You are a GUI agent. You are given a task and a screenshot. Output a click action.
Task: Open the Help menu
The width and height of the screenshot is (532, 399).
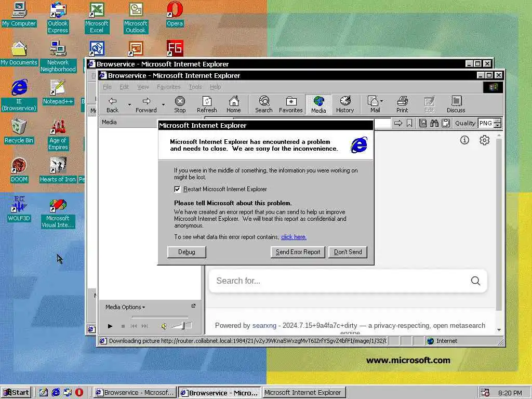[x=216, y=87]
